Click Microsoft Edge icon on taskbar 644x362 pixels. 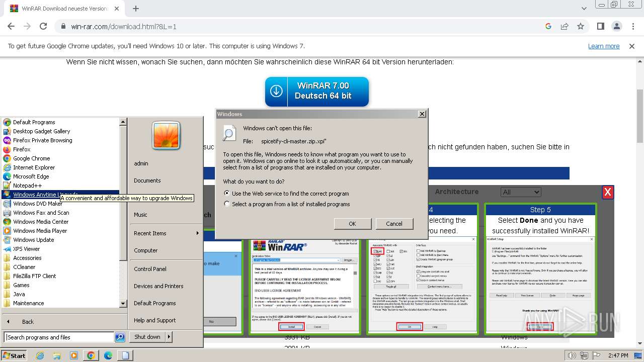[108, 355]
